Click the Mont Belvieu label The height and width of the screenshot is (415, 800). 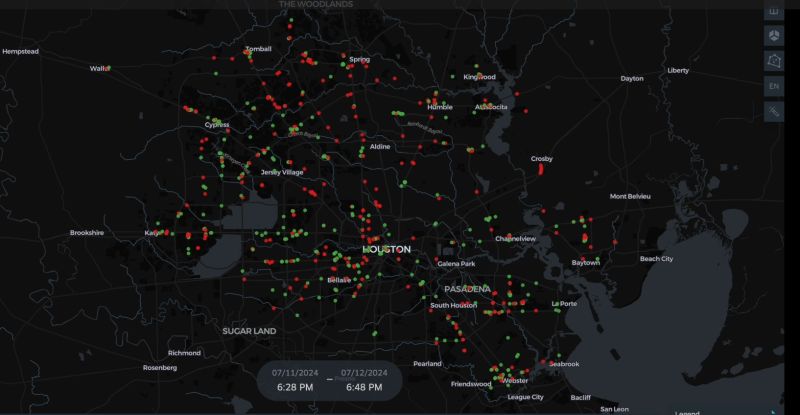[x=630, y=196]
